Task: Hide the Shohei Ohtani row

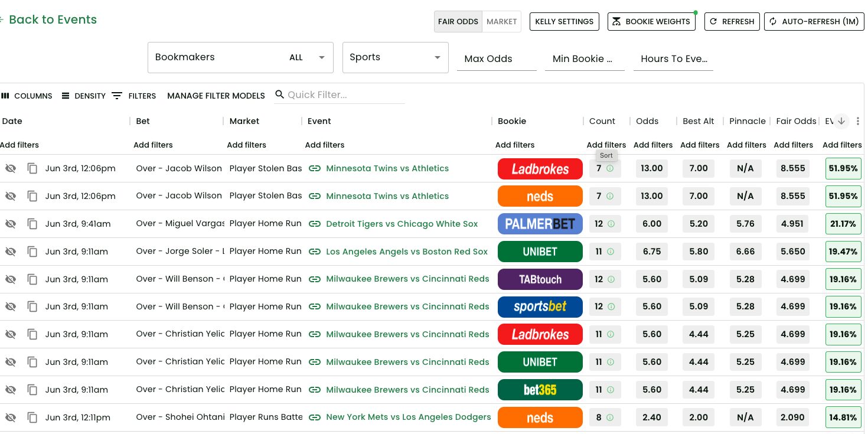Action: coord(10,417)
